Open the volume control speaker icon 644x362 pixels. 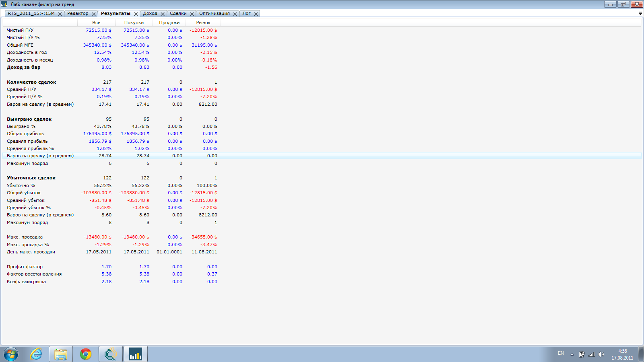601,354
